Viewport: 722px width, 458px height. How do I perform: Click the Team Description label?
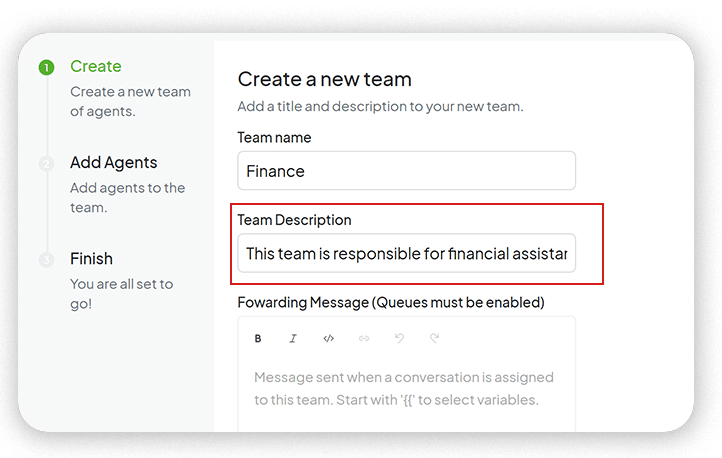pyautogui.click(x=294, y=219)
